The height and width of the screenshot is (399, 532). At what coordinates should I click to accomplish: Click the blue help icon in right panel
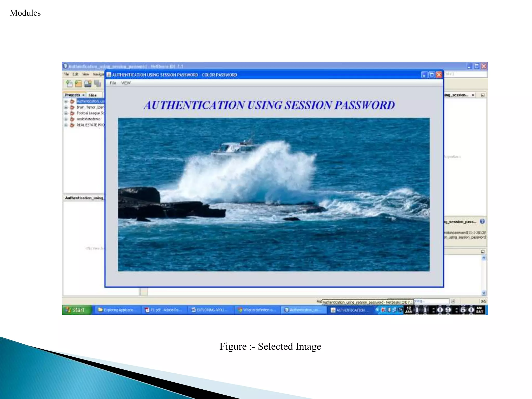(x=482, y=221)
